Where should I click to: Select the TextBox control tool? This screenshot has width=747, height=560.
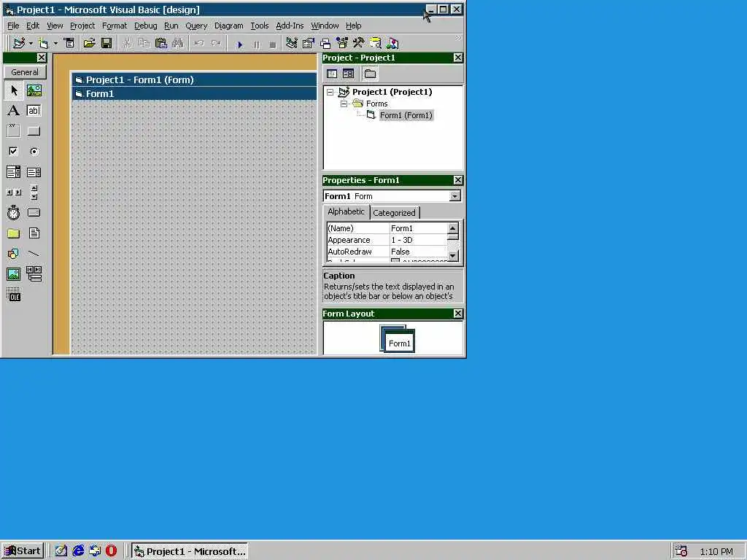[34, 111]
